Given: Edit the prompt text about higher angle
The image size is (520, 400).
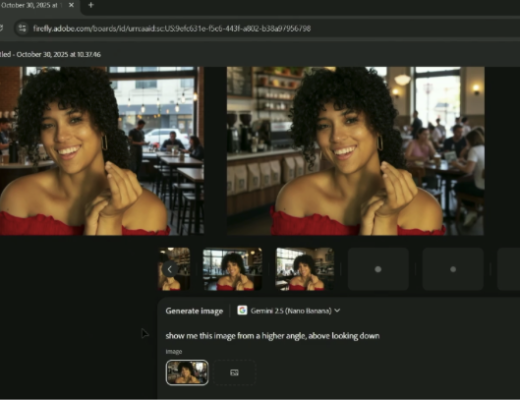Looking at the screenshot, I should [x=273, y=336].
